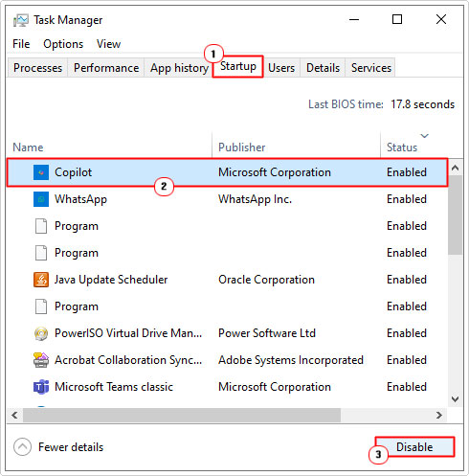Viewport: 469px width, 476px height.
Task: Click horizontal scrollbar left arrow
Action: (x=14, y=415)
